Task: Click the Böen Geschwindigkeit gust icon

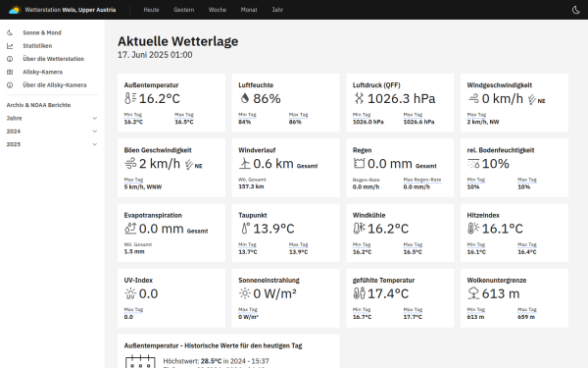Action: click(x=130, y=164)
